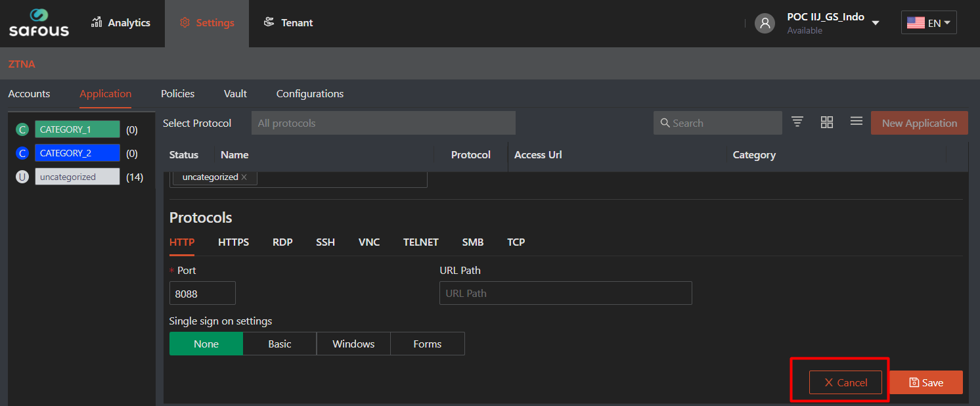
Task: Open the All protocols dropdown
Action: pyautogui.click(x=383, y=123)
